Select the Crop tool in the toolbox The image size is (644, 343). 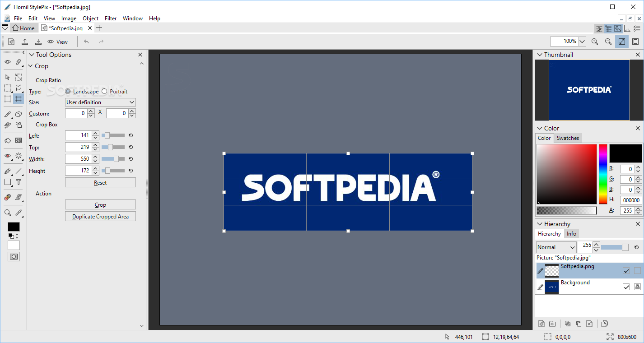[x=19, y=99]
